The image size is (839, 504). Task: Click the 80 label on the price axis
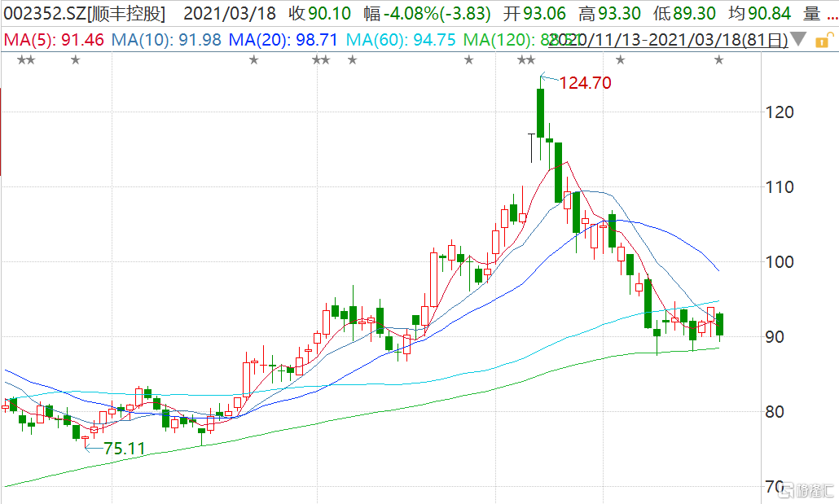[775, 412]
